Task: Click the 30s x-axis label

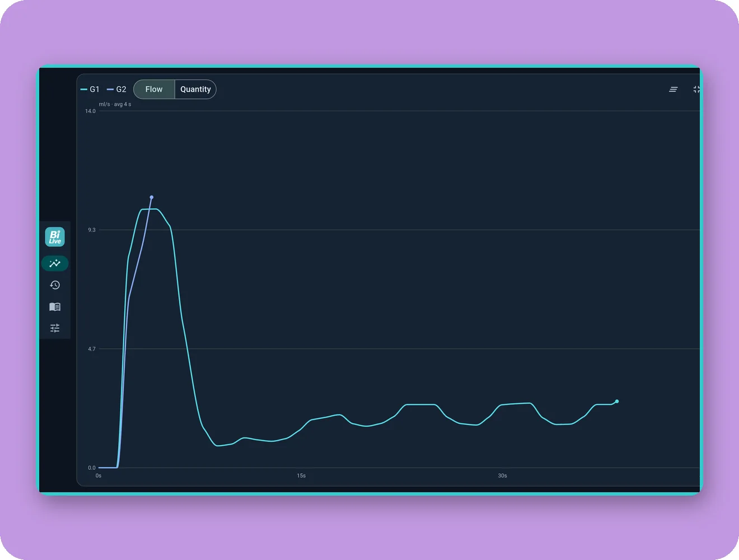Action: point(503,476)
